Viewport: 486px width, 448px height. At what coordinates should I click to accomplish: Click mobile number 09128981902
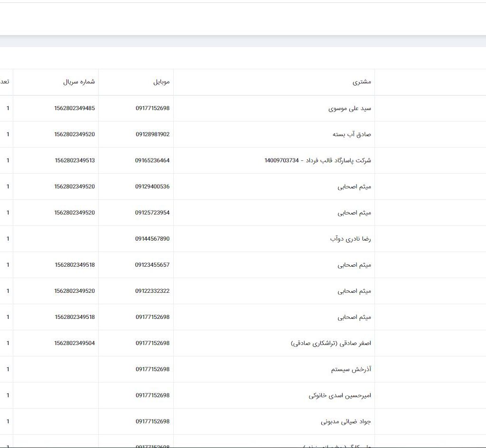coord(152,134)
